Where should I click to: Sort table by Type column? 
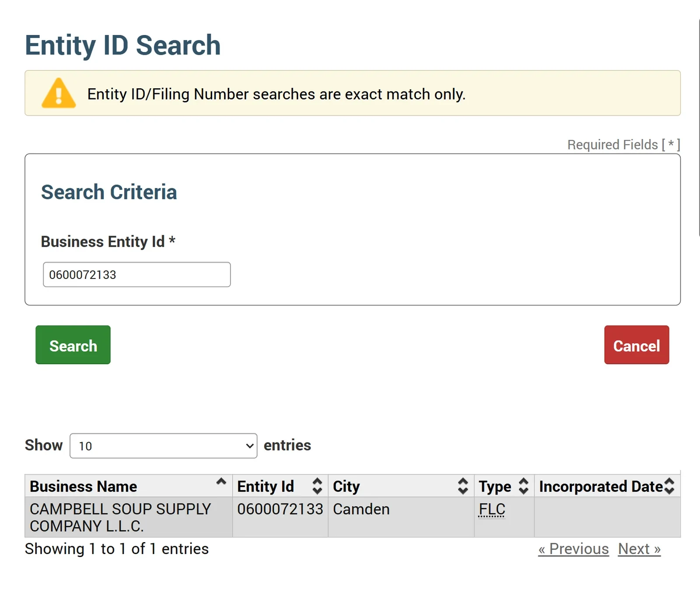click(x=504, y=486)
